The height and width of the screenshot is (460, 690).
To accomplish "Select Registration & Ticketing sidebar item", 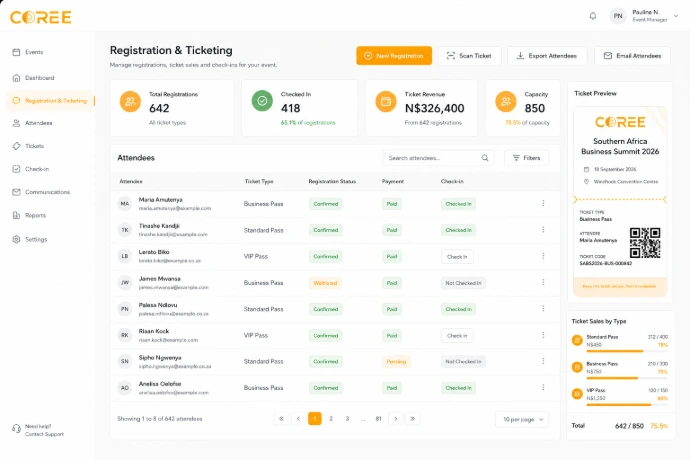I will [x=50, y=100].
